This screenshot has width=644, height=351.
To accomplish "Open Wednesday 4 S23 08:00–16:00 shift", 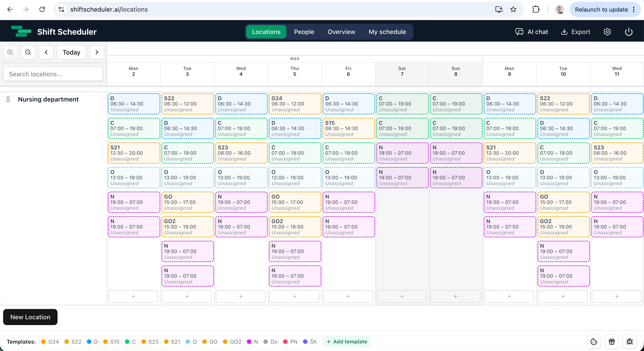I will click(241, 153).
